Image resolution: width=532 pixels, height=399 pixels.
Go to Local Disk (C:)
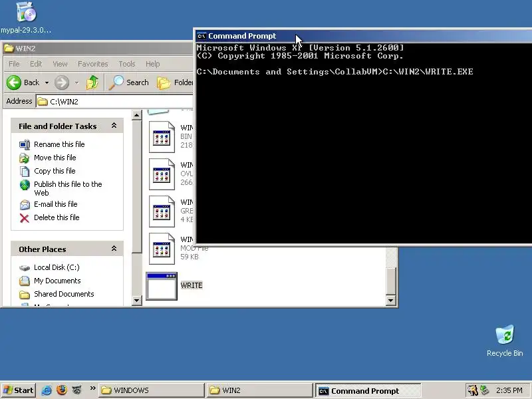coord(57,267)
